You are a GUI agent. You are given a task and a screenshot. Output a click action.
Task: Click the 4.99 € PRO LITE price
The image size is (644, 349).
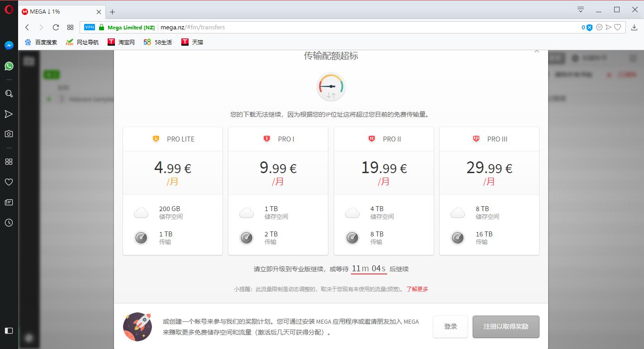coord(173,168)
